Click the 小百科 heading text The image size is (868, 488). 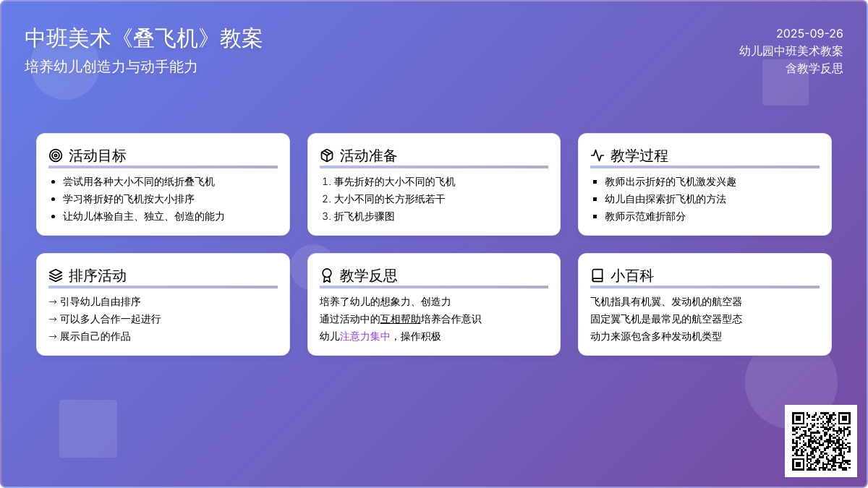point(632,275)
